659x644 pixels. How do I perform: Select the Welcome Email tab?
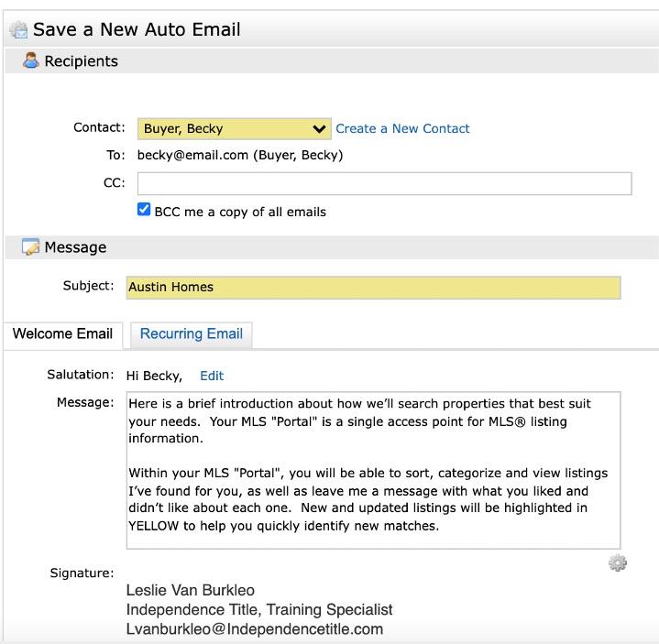coord(62,334)
